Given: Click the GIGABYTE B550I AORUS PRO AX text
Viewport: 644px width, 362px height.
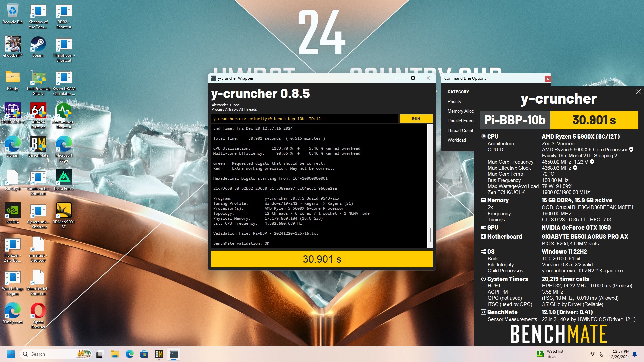Looking at the screenshot, I should coord(585,237).
